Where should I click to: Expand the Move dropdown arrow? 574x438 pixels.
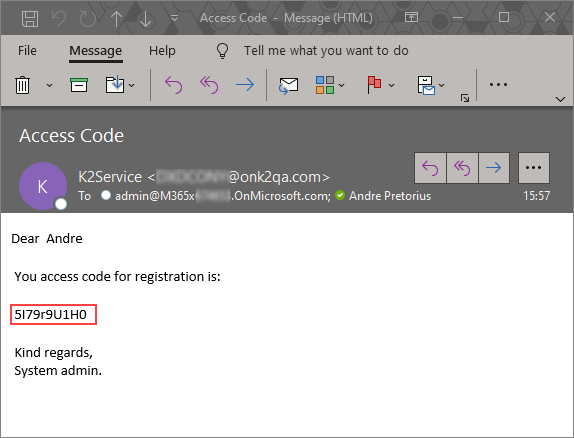[x=132, y=85]
